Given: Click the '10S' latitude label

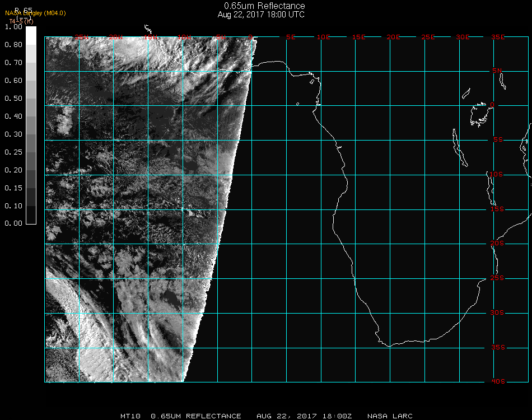Looking at the screenshot, I should click(496, 174).
